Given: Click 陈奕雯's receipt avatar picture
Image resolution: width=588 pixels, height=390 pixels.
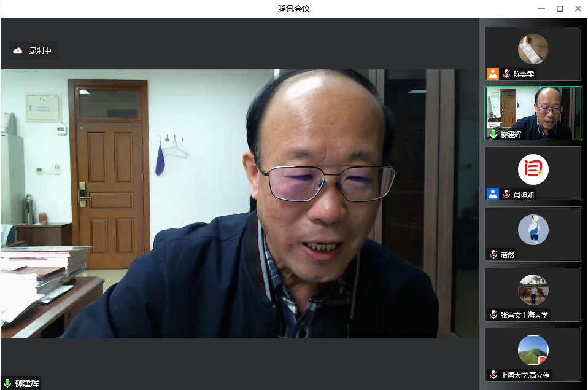Looking at the screenshot, I should [x=533, y=49].
